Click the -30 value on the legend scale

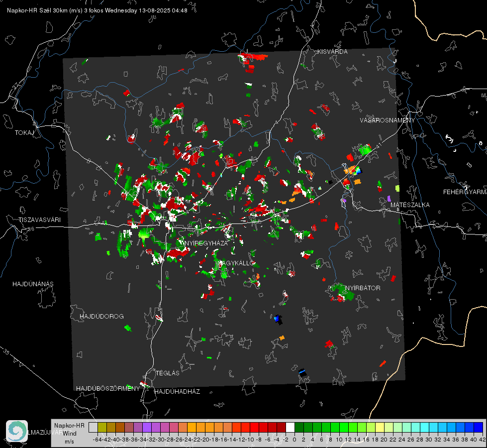point(160,440)
